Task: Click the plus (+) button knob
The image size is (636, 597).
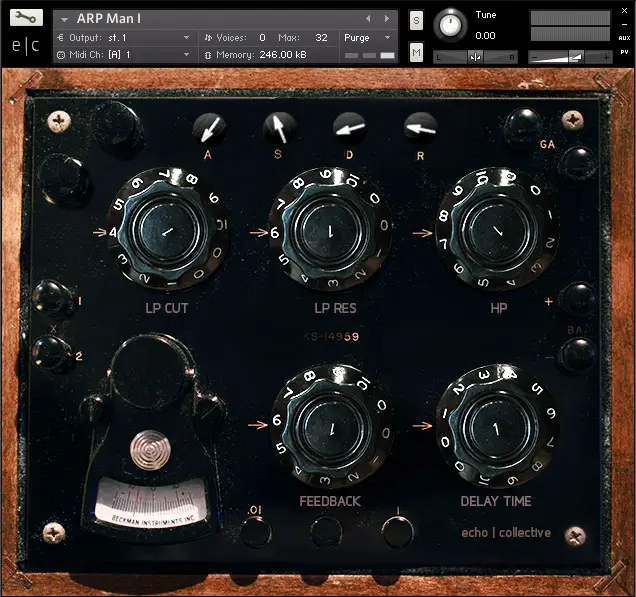Action: tap(578, 299)
